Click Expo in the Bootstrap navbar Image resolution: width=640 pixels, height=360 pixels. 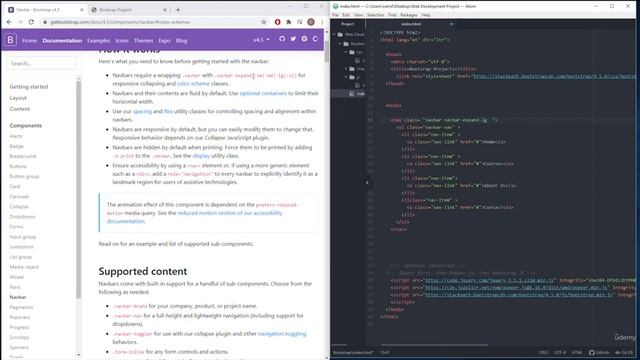164,40
